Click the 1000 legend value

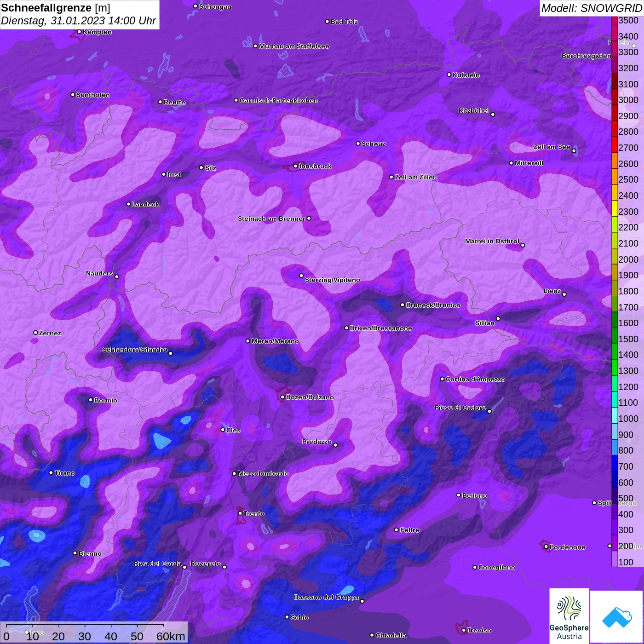[628, 419]
